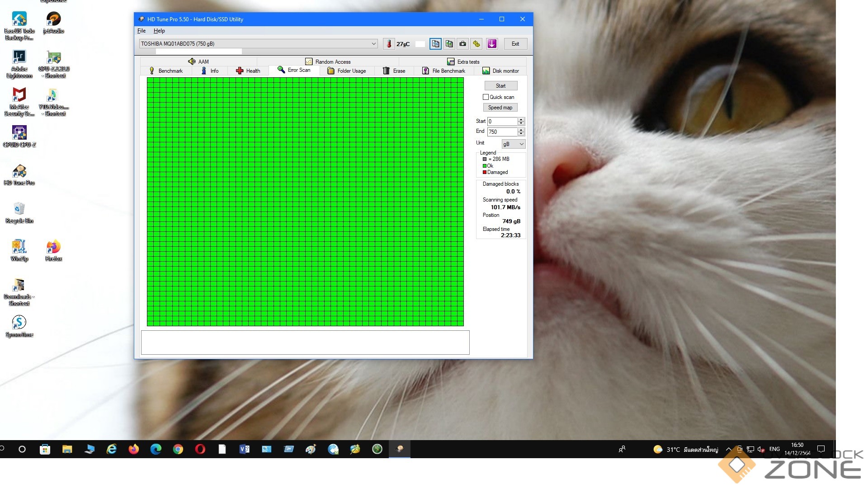868x488 pixels.
Task: Open the Health tab
Action: (x=248, y=71)
